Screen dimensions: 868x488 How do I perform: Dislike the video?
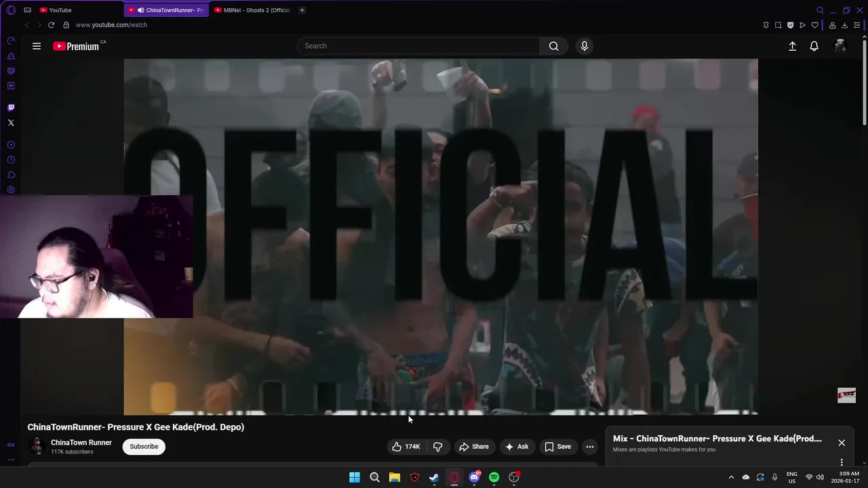(437, 447)
